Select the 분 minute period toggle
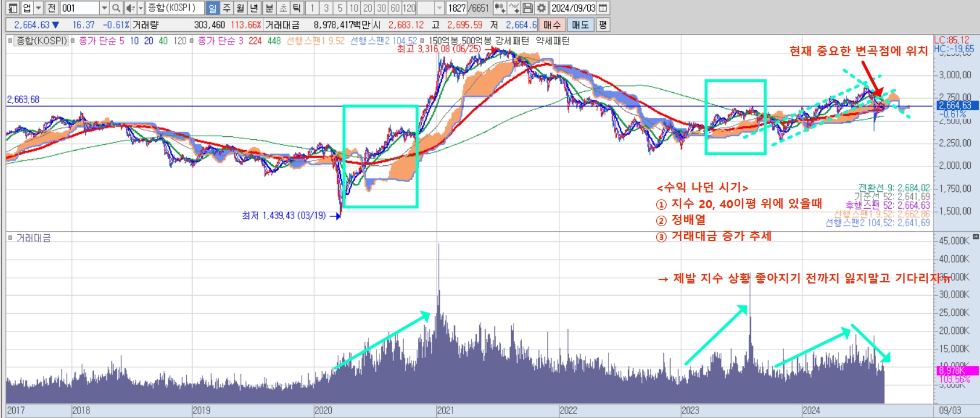The image size is (980, 418). 269,8
